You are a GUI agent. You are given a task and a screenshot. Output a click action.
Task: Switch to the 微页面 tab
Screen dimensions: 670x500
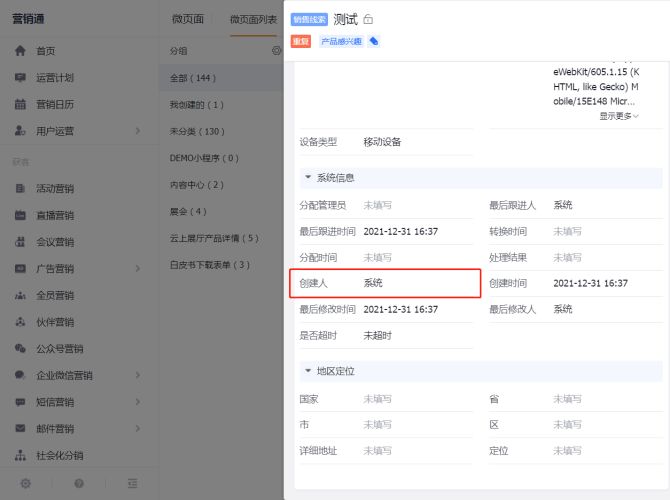coord(188,19)
